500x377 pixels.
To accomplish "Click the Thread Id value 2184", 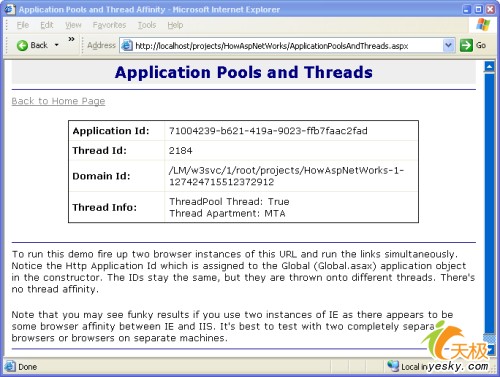I will [180, 151].
